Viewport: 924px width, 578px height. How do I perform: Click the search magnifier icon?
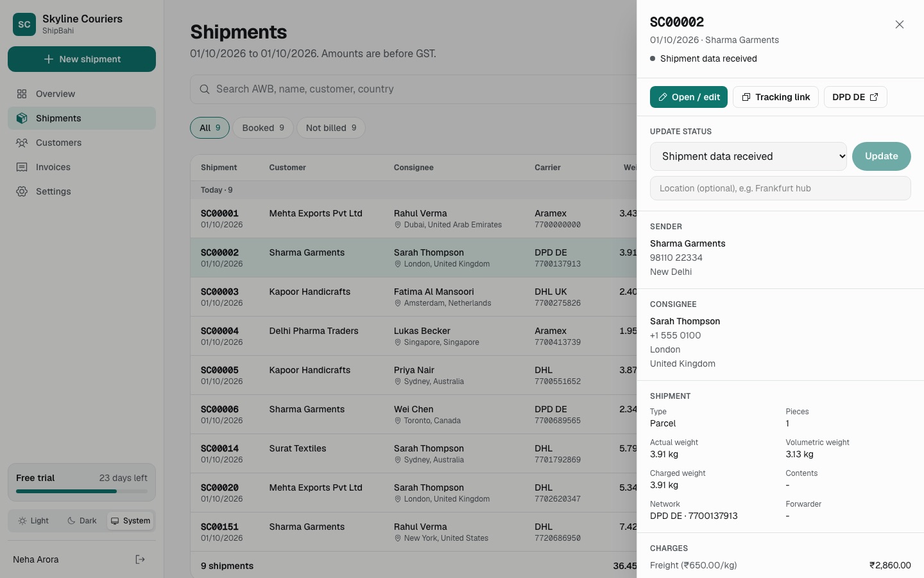pyautogui.click(x=205, y=89)
